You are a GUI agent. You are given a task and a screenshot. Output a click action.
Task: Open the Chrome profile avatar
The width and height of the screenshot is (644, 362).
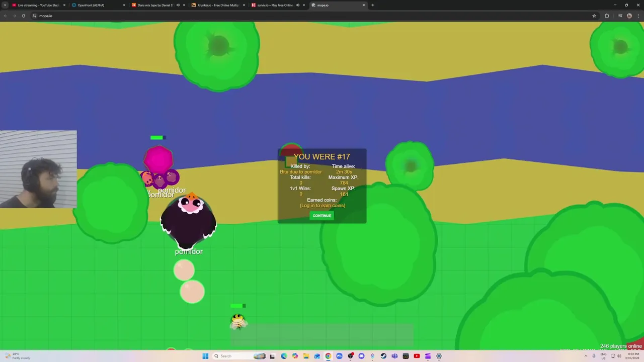pos(629,16)
